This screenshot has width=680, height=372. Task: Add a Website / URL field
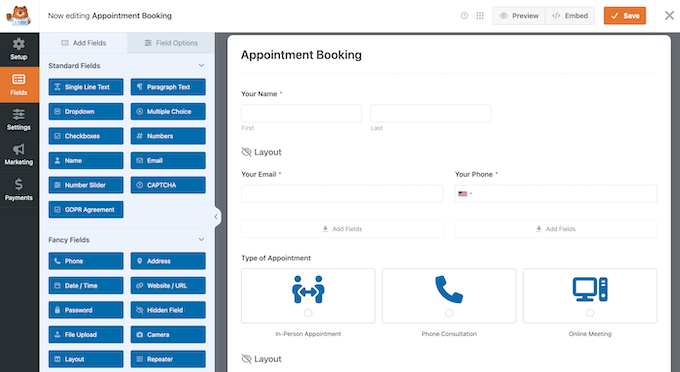click(168, 285)
